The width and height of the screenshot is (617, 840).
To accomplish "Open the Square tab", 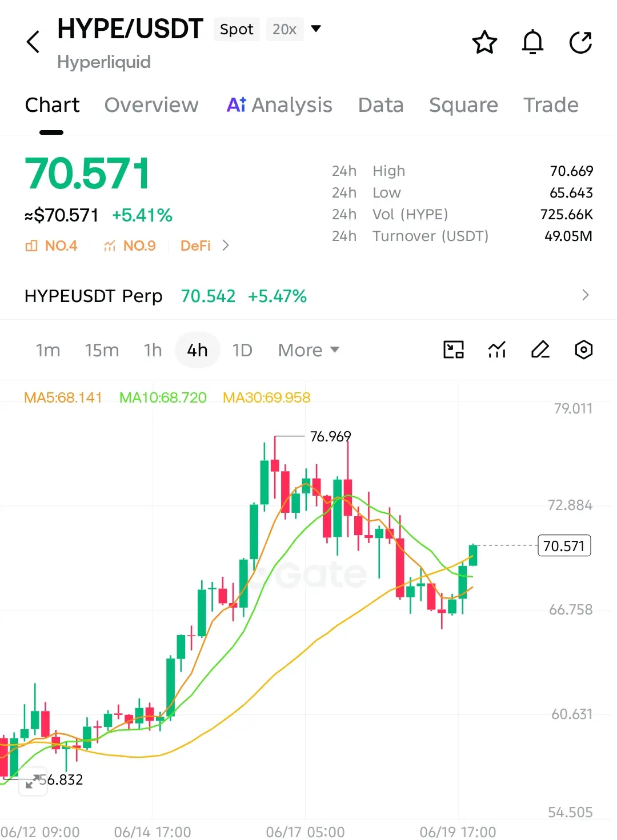I will pos(463,105).
